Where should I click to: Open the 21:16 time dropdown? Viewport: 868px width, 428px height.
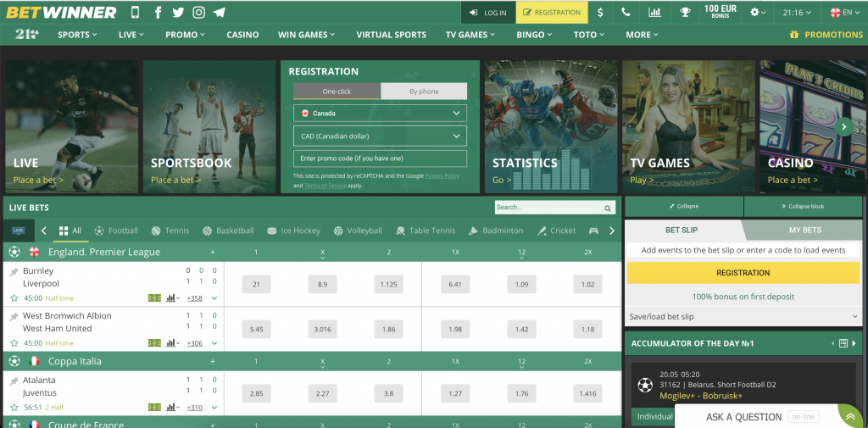pos(797,12)
